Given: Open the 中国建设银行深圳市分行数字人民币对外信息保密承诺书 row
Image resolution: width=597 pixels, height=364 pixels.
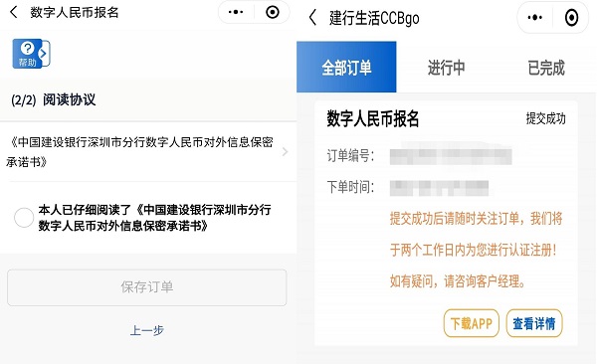Looking at the screenshot, I should tap(148, 152).
